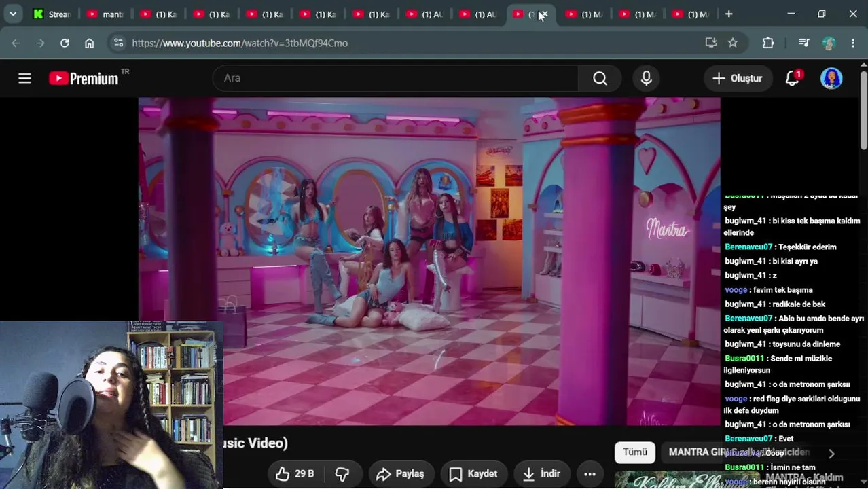Expand the tab search dropdown arrow

coord(13,14)
